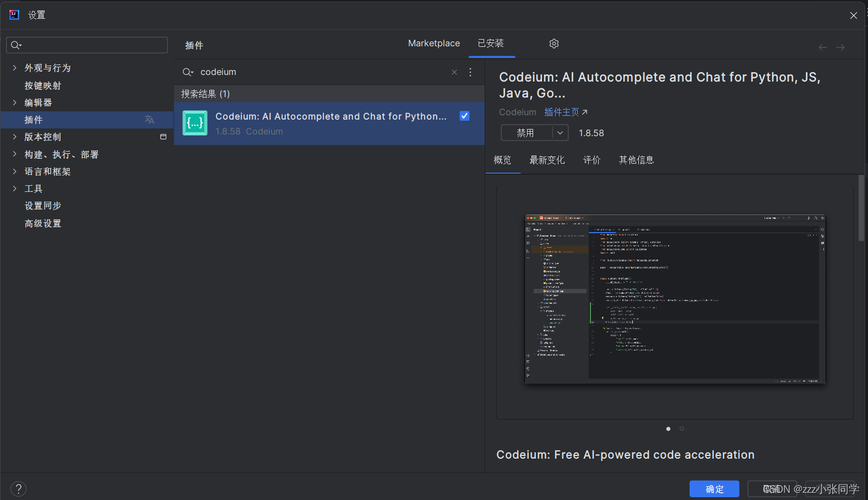Screen dimensions: 868x500
Task: Click the plugin search magnifier icon
Action: (188, 72)
